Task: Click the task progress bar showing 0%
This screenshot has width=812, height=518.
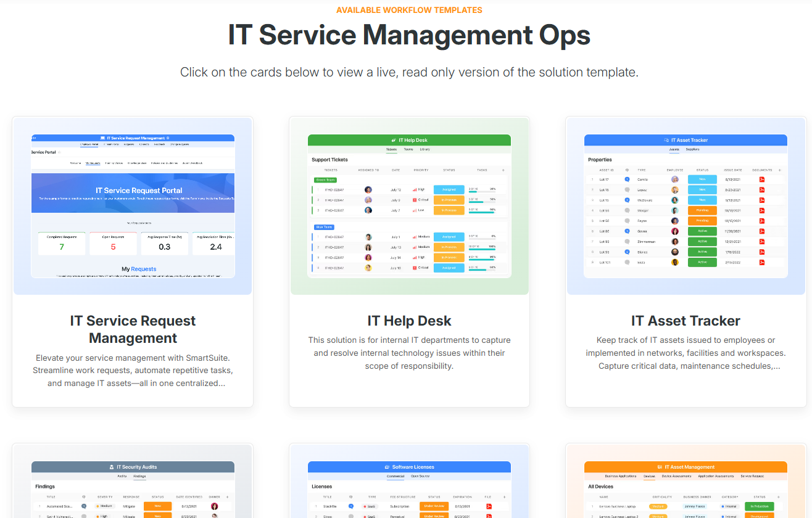Action: point(482,238)
